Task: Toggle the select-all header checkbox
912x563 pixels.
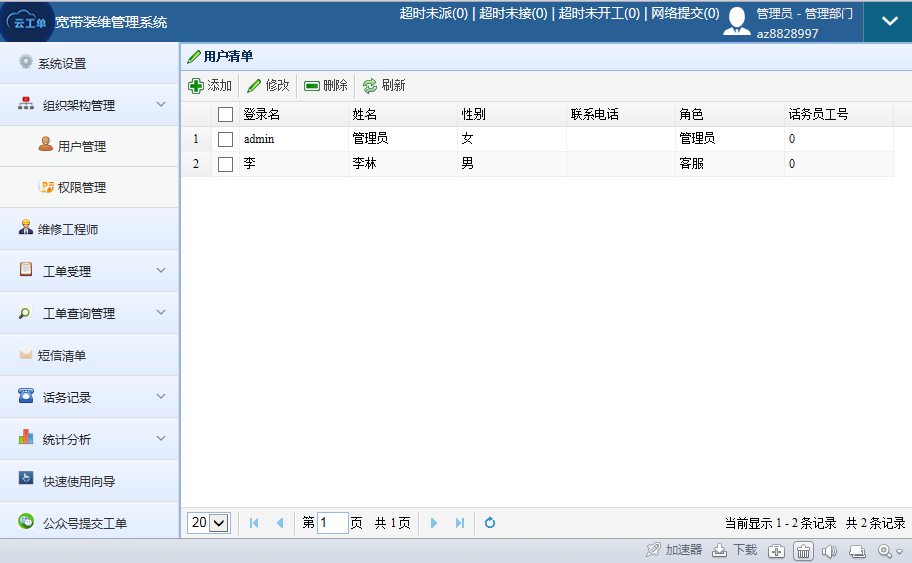Action: 226,115
